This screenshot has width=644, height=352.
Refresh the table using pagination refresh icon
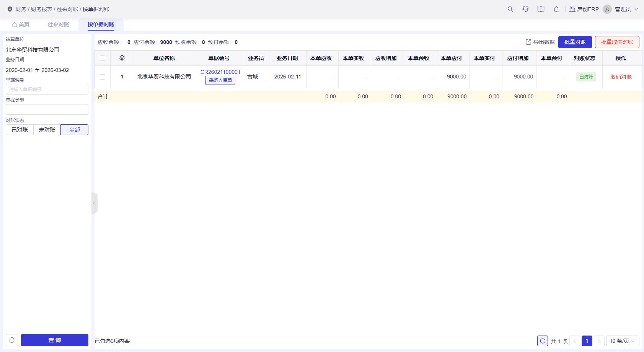coord(543,341)
